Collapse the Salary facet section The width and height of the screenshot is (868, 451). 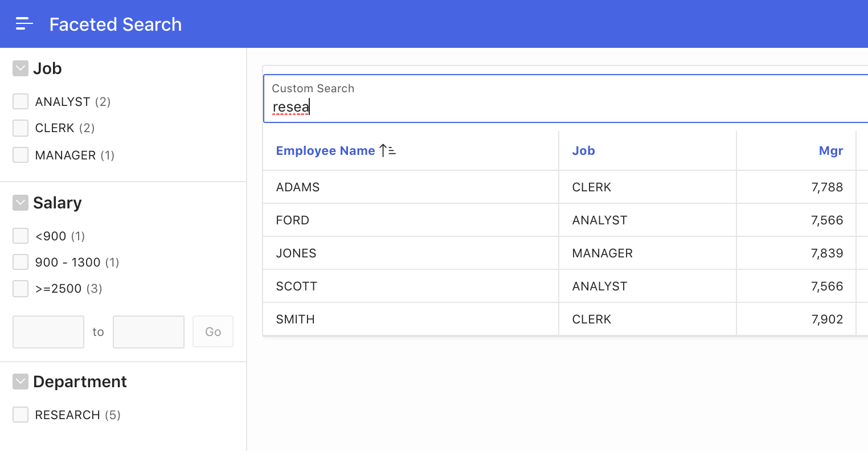[x=21, y=202]
